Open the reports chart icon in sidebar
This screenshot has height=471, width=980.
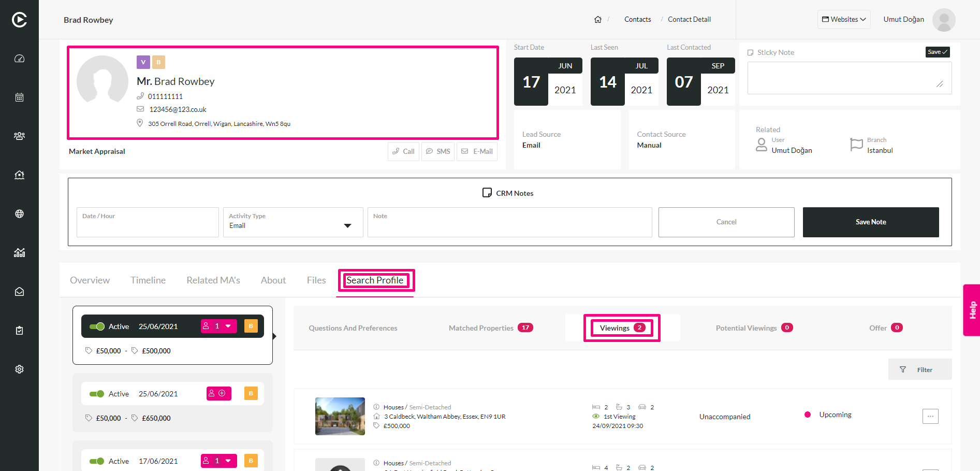[19, 253]
